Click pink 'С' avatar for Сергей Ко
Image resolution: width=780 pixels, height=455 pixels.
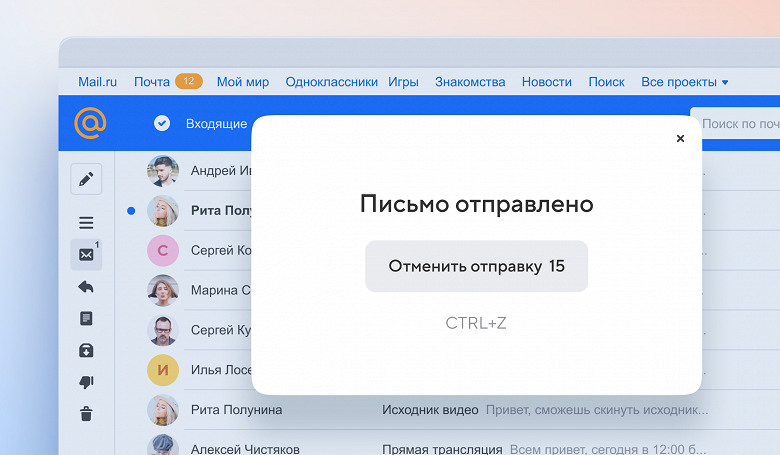(163, 251)
